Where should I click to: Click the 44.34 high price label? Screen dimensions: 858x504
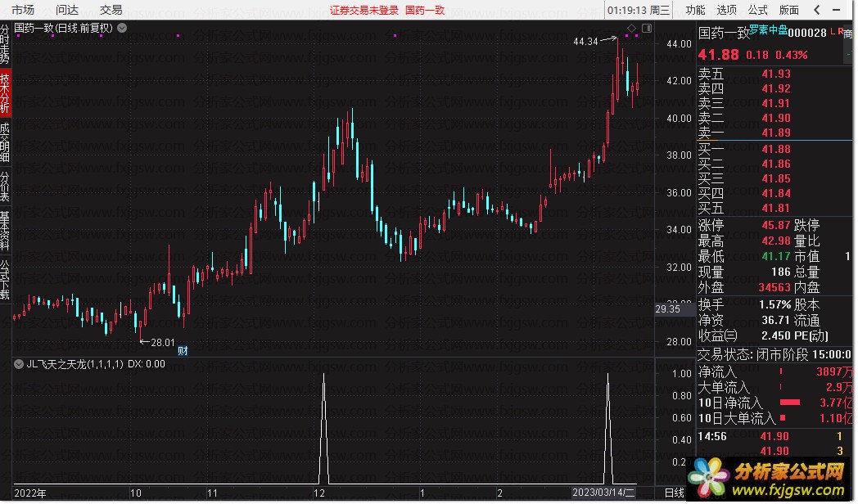[x=585, y=42]
